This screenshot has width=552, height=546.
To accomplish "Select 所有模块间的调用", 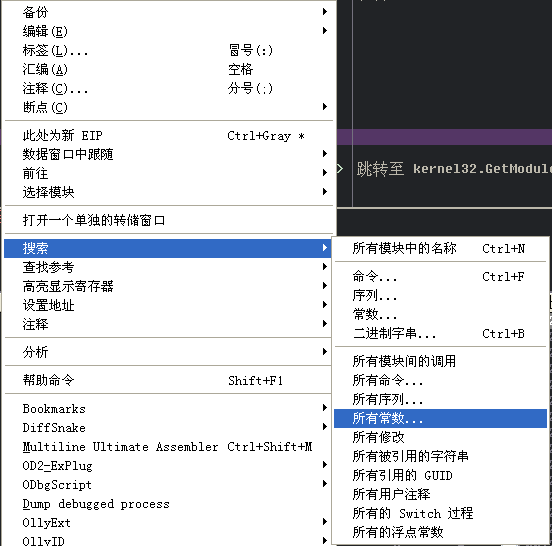I will pyautogui.click(x=440, y=361).
